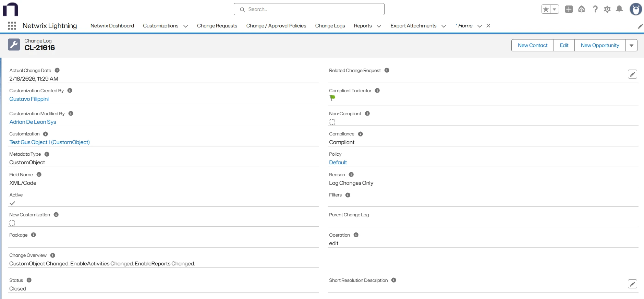644x299 pixels.
Task: Click the Favorites star icon
Action: [x=546, y=9]
